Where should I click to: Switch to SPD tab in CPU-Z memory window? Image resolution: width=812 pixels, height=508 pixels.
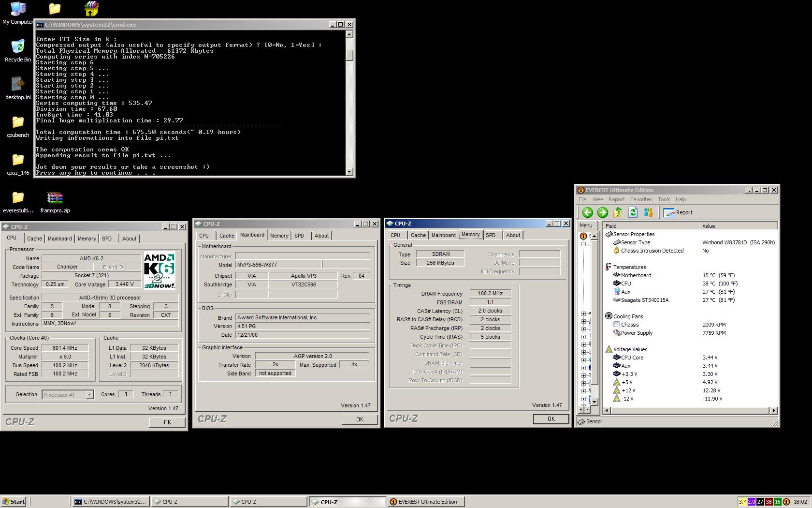[x=490, y=235]
